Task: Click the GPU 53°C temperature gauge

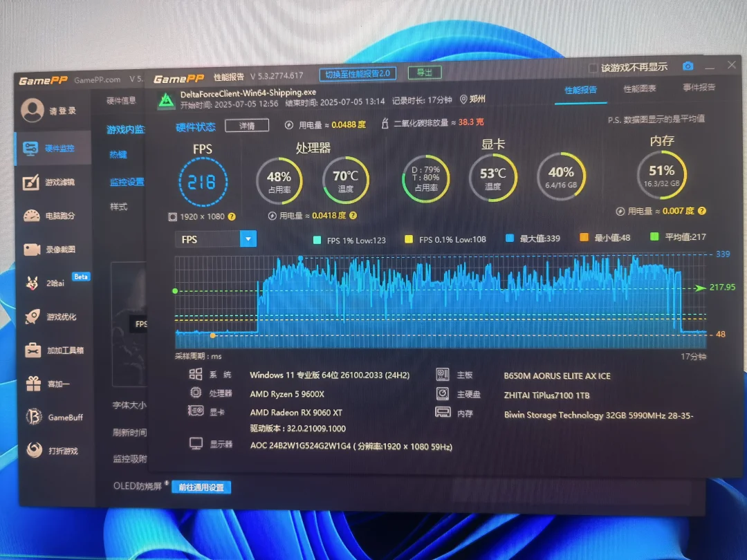Action: pyautogui.click(x=493, y=178)
